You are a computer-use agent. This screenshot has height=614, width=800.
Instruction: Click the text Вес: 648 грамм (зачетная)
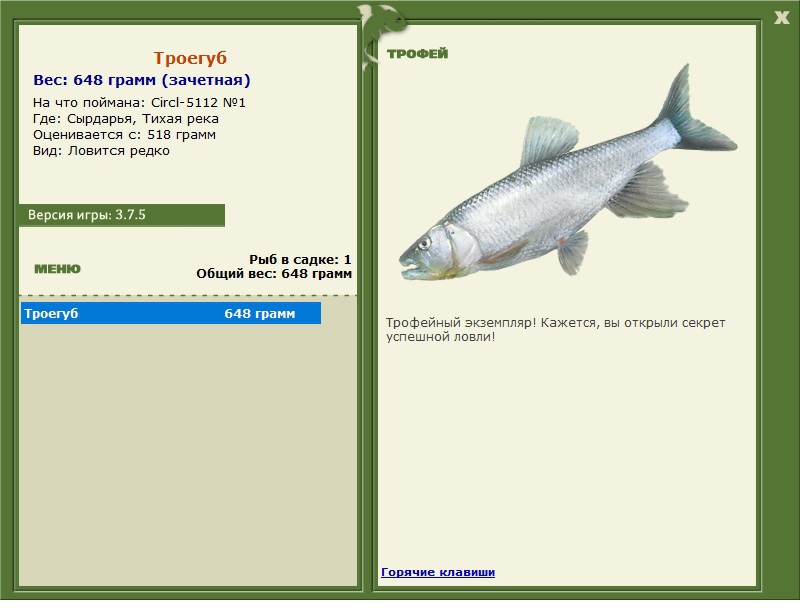[x=142, y=80]
